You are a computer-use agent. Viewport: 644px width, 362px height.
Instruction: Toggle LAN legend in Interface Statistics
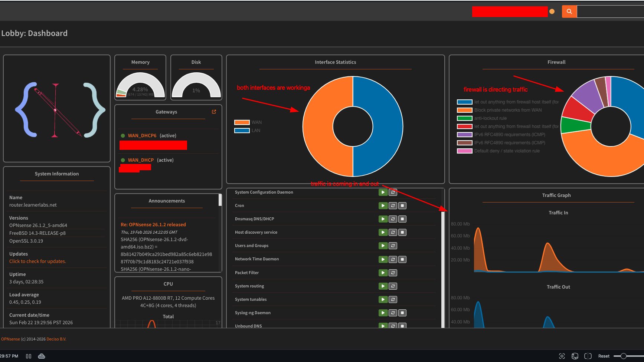[x=248, y=131]
